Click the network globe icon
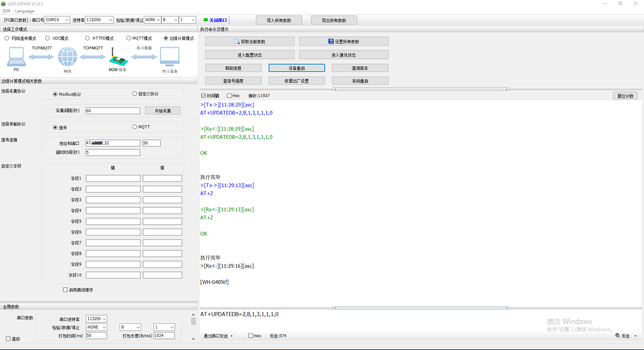The image size is (644, 350). [67, 56]
